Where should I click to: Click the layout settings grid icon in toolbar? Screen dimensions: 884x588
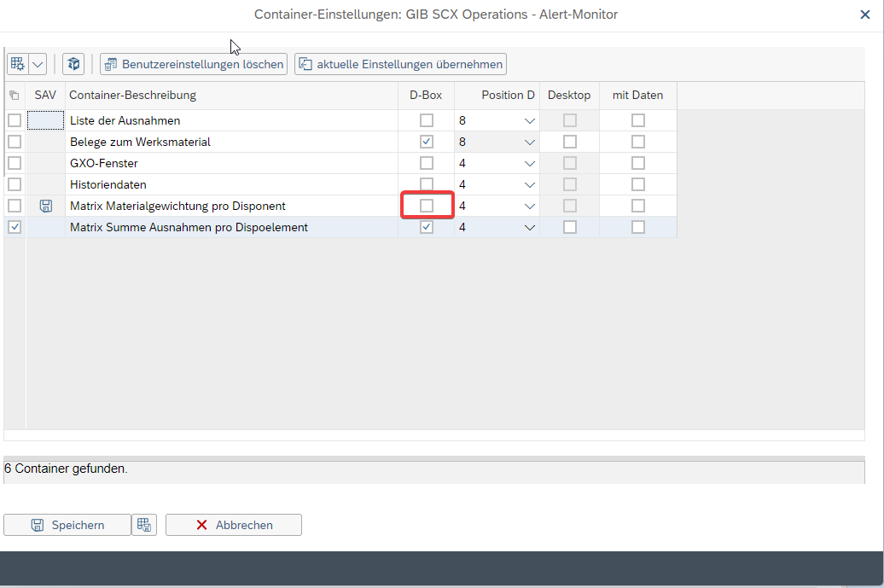tap(17, 64)
